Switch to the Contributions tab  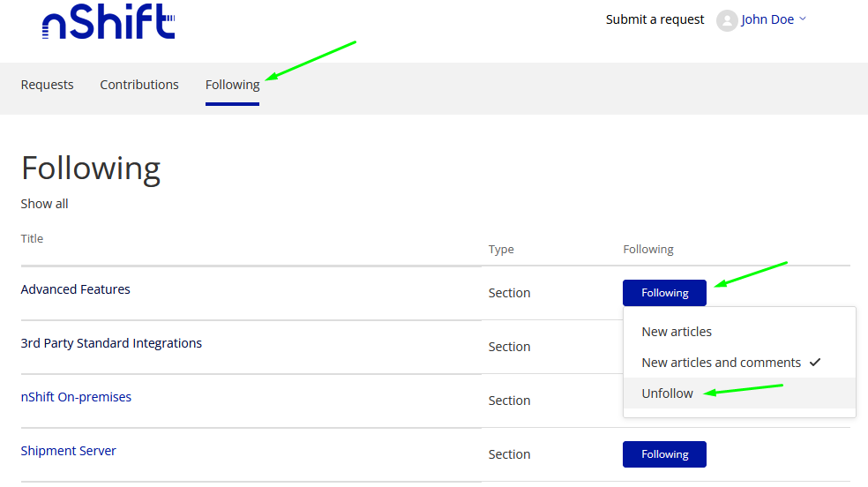click(x=139, y=85)
